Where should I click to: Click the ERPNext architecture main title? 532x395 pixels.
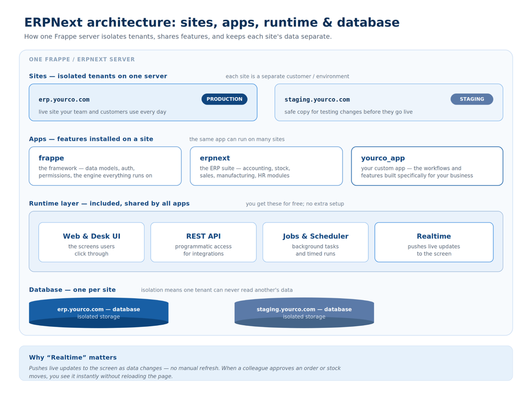pos(212,22)
